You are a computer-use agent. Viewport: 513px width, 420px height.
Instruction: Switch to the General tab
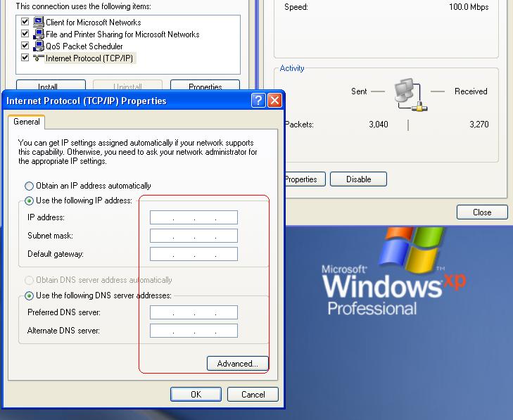27,122
